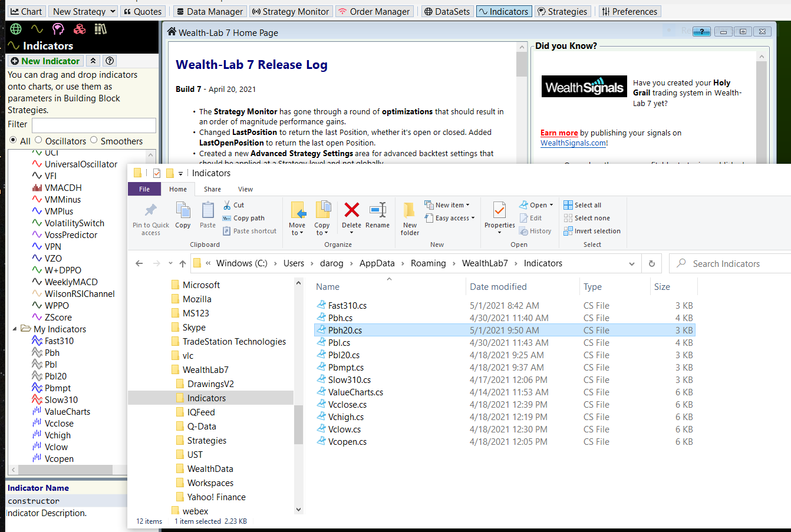
Task: Open the New item dropdown
Action: point(447,205)
